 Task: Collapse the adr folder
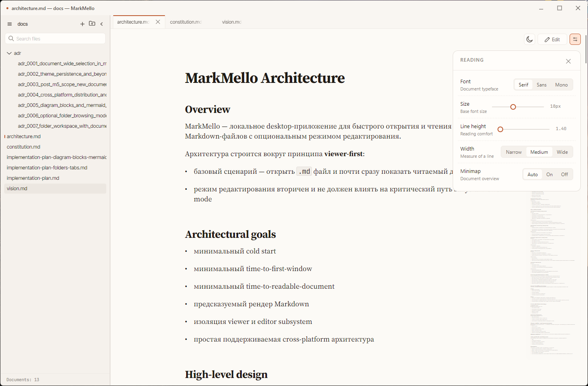coord(9,53)
